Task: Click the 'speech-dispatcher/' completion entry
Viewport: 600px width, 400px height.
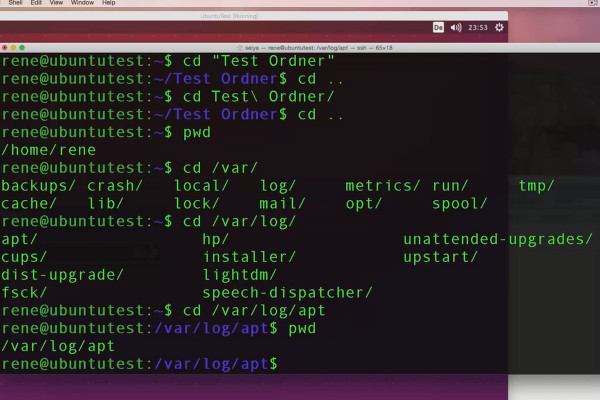Action: [x=287, y=293]
